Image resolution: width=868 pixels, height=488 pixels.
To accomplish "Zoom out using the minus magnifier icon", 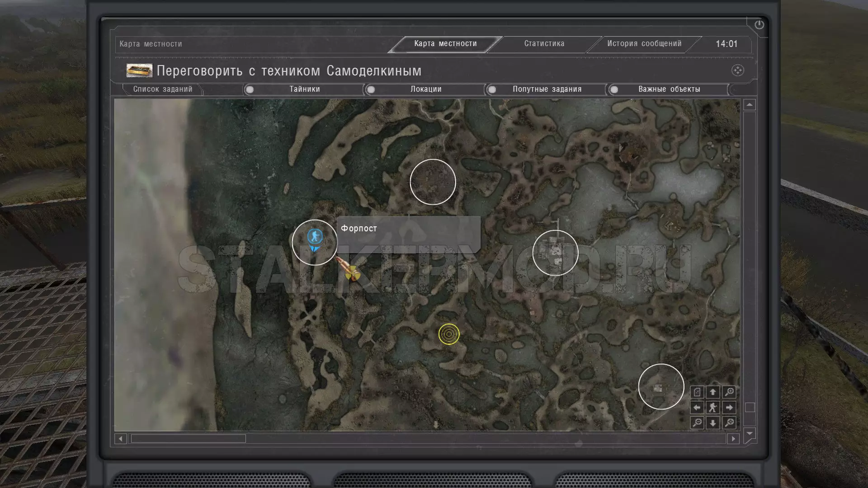I will [x=697, y=423].
